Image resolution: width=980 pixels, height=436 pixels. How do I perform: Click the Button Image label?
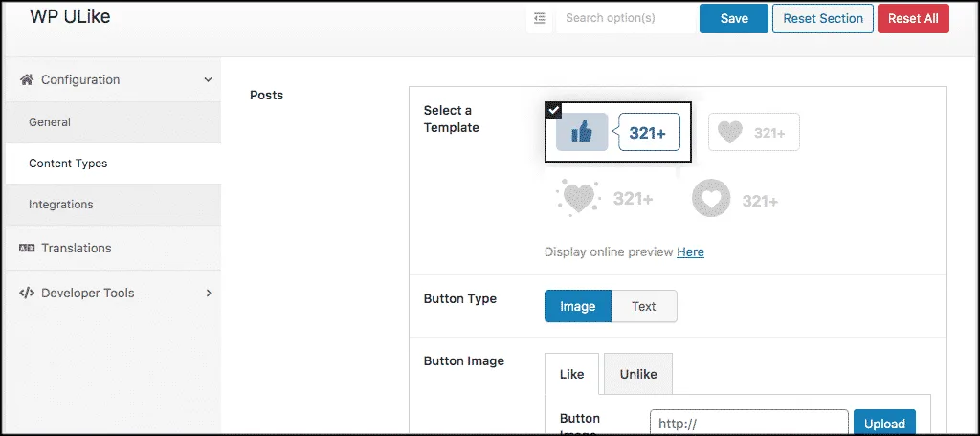click(464, 361)
